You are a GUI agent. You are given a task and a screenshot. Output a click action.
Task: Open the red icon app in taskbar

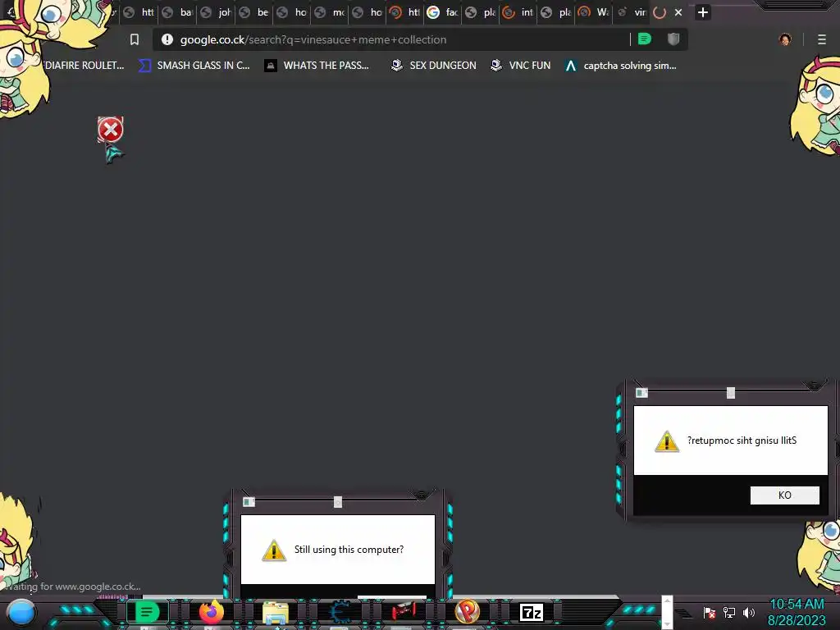[x=404, y=612]
